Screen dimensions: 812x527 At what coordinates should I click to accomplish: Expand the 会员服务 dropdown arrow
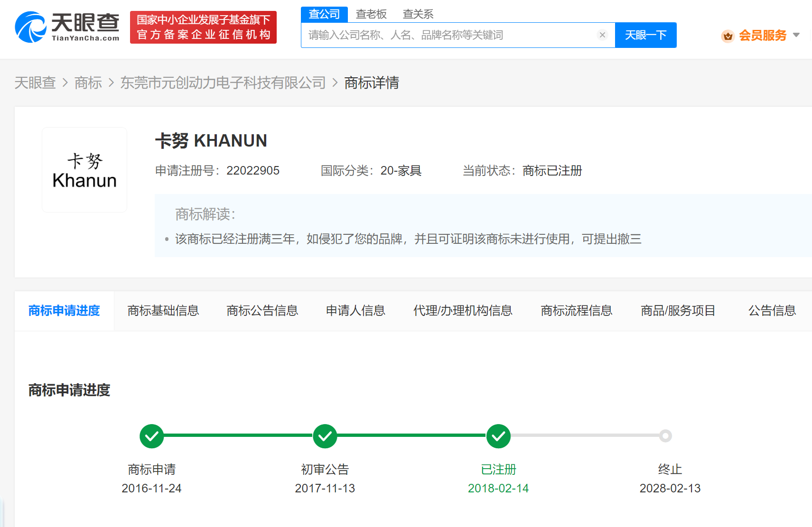(796, 35)
